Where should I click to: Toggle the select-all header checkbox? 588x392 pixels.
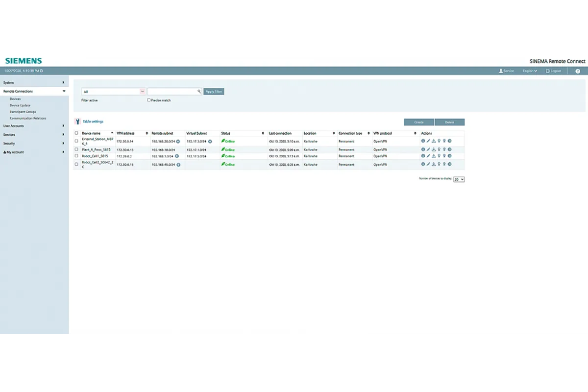(76, 133)
